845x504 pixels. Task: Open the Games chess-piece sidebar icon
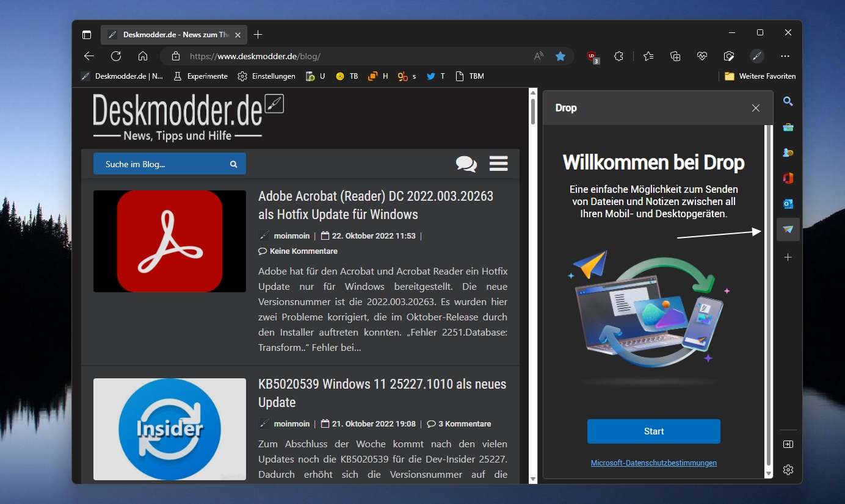[788, 153]
